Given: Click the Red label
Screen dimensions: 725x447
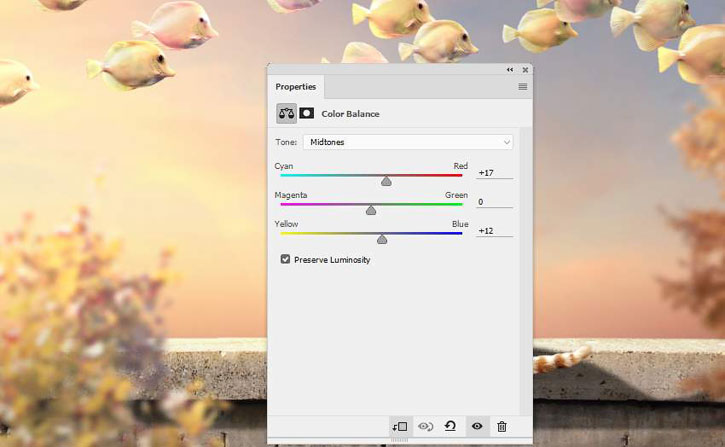Looking at the screenshot, I should pyautogui.click(x=461, y=166).
